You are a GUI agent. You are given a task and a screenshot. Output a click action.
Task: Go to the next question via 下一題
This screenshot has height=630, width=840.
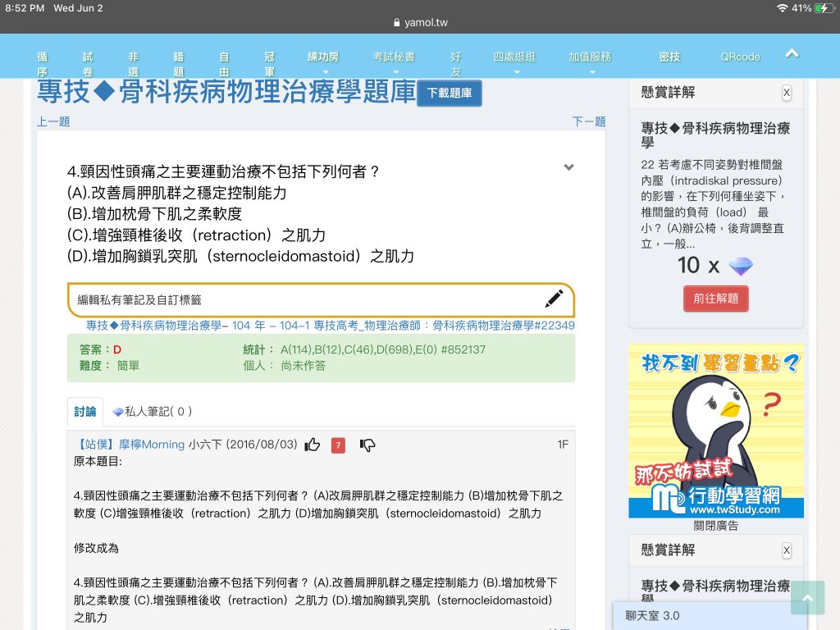(588, 121)
